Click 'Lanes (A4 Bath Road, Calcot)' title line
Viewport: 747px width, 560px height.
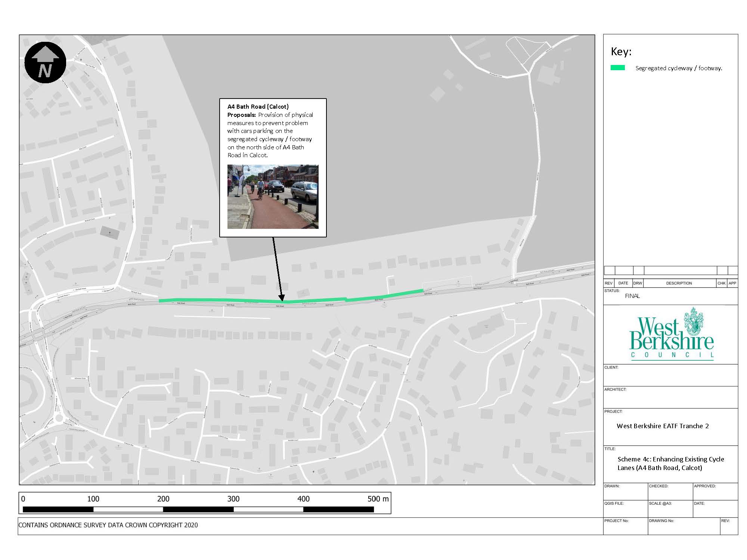(x=660, y=468)
